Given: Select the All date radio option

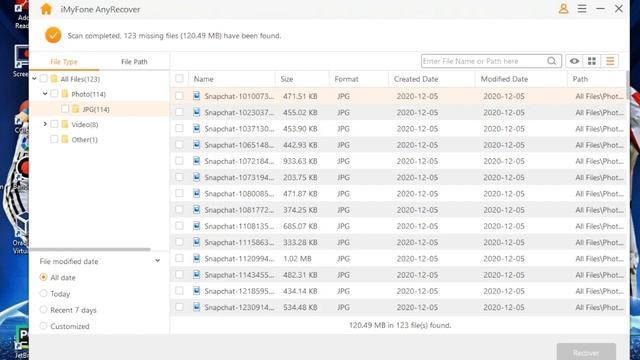Looking at the screenshot, I should pyautogui.click(x=43, y=277).
